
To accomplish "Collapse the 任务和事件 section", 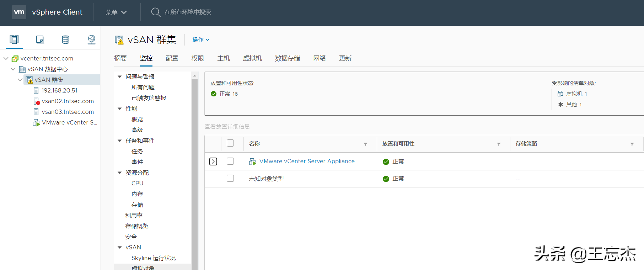I will pyautogui.click(x=120, y=141).
